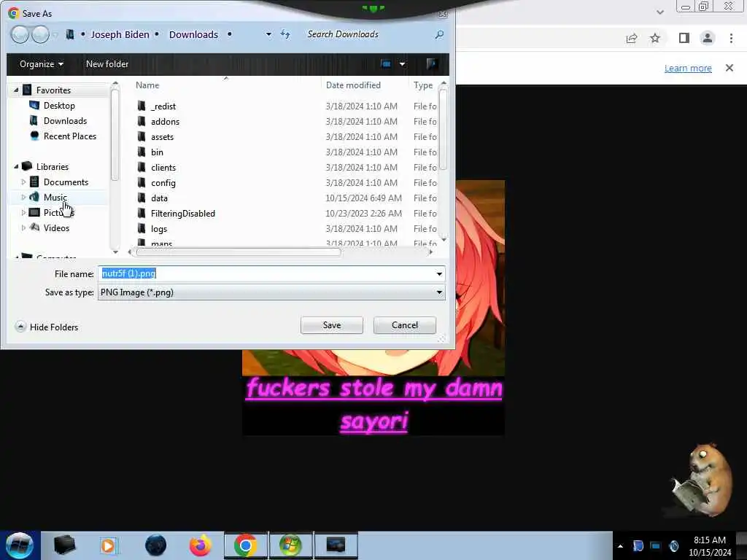Select the FilteringDisabled folder name
The height and width of the screenshot is (560, 747).
point(183,214)
